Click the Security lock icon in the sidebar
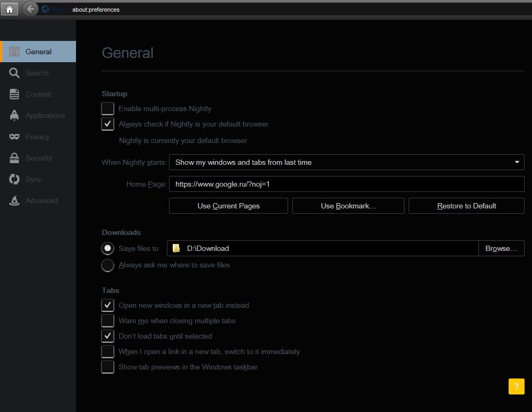 click(x=14, y=158)
